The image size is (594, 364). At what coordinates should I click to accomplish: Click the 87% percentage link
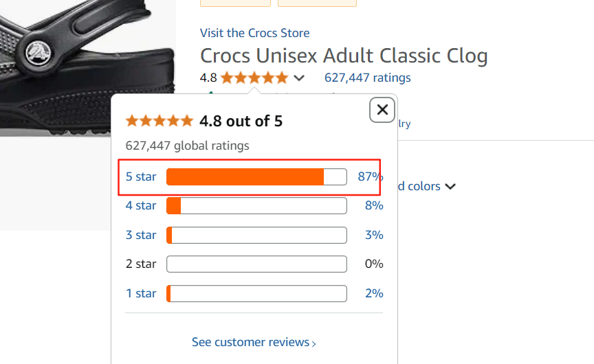[x=370, y=177]
